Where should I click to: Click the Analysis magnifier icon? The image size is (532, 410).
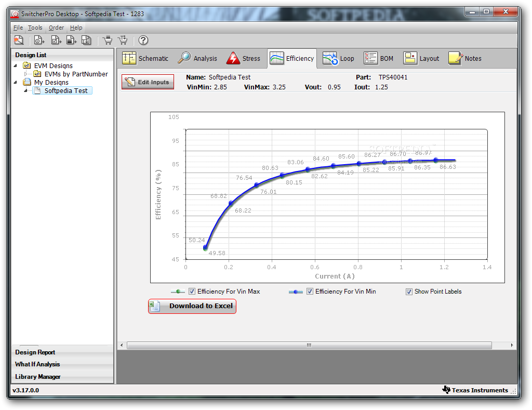click(x=184, y=58)
